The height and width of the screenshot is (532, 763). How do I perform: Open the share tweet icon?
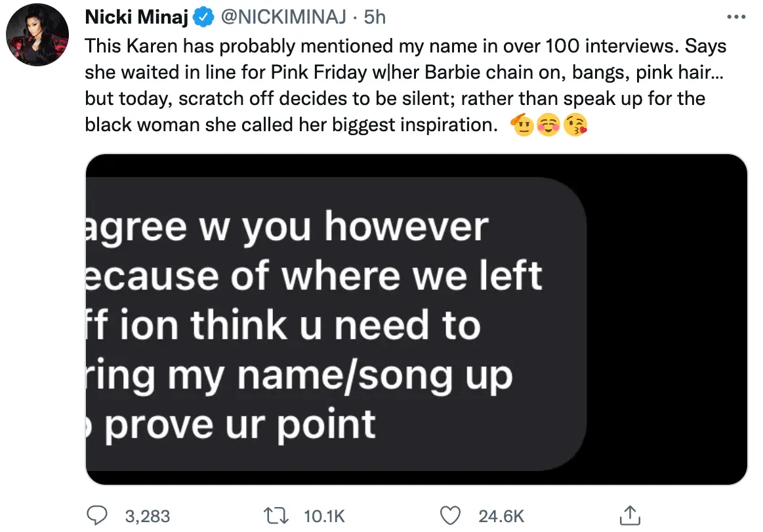(629, 515)
